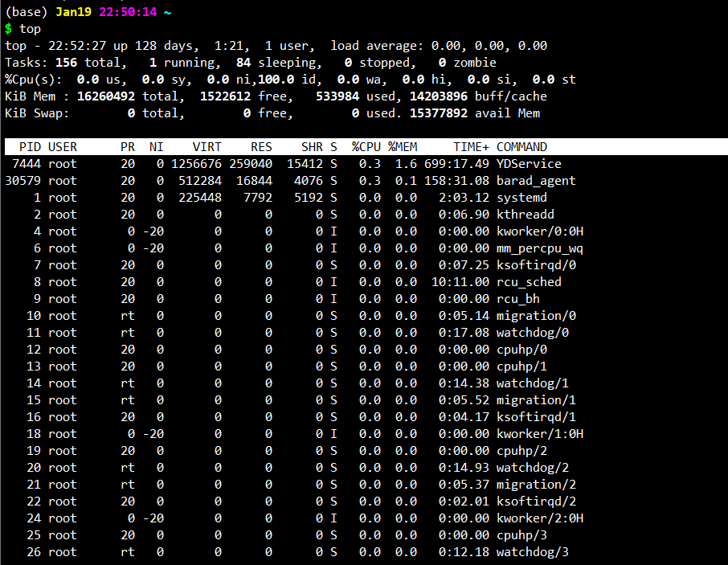Select the SHR column header
This screenshot has width=728, height=565.
point(312,147)
